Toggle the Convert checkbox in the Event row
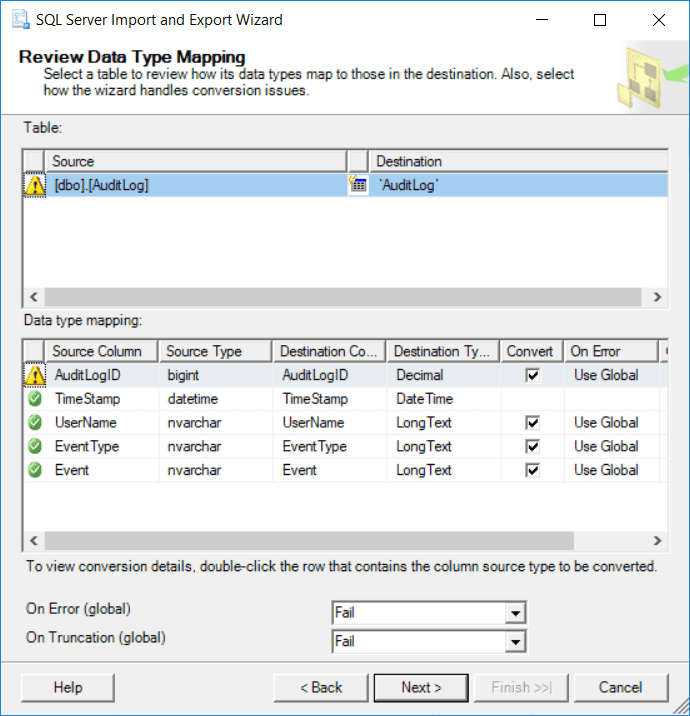Viewport: 690px width, 716px height. tap(532, 470)
